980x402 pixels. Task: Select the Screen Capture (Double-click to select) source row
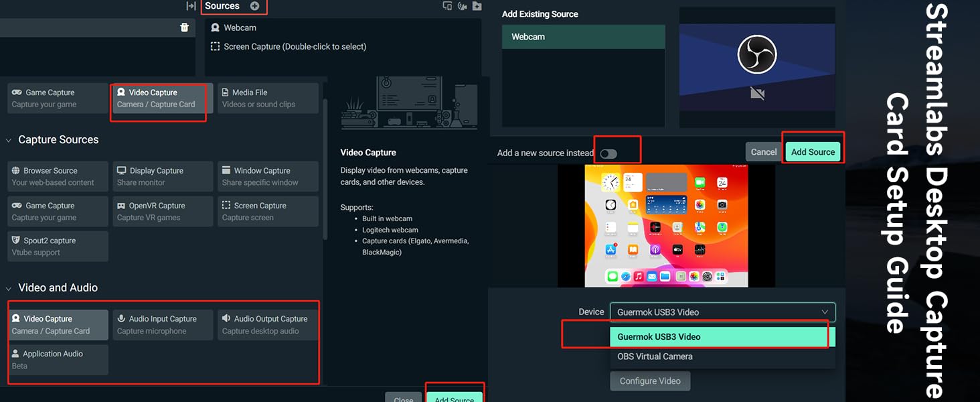click(343, 46)
